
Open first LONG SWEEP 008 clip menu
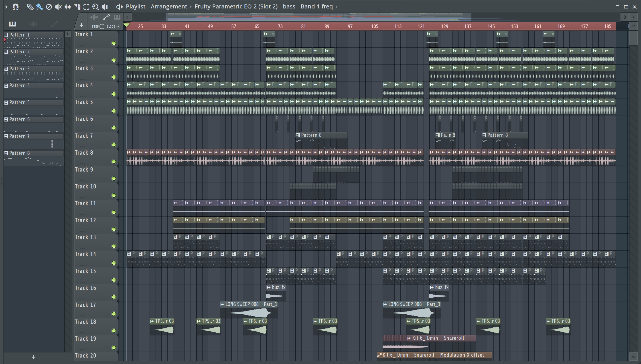pos(222,305)
